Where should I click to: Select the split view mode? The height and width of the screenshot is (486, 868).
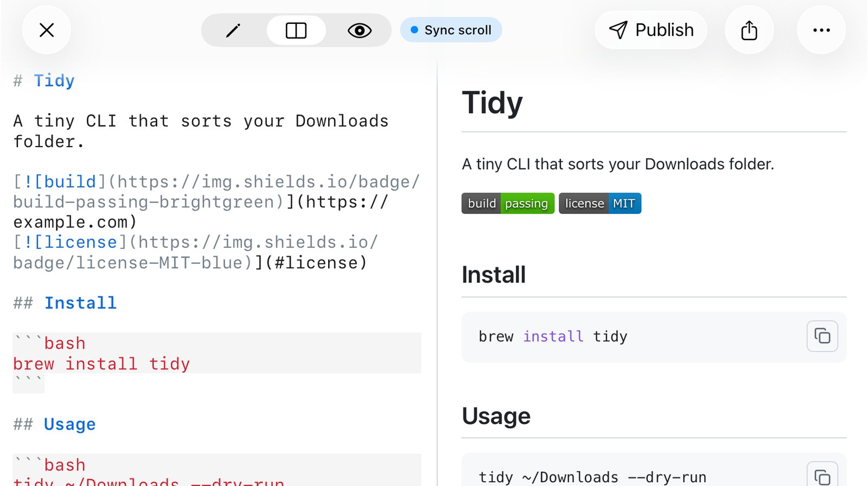[296, 30]
